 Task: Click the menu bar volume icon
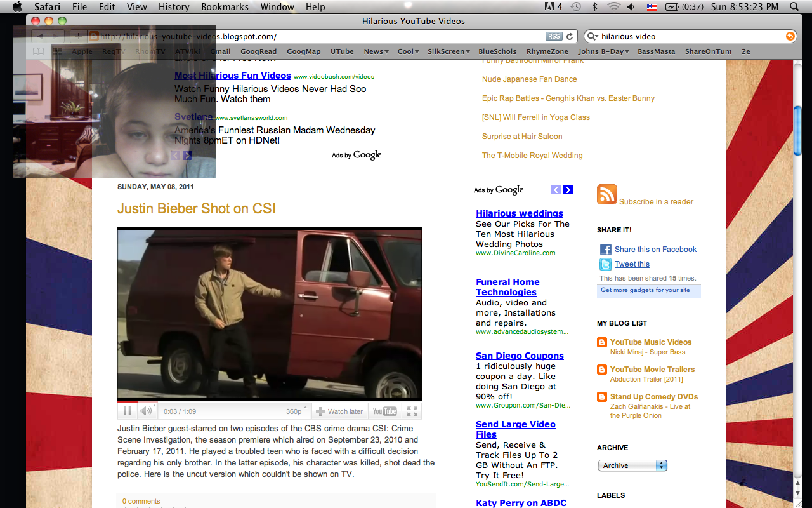(631, 7)
